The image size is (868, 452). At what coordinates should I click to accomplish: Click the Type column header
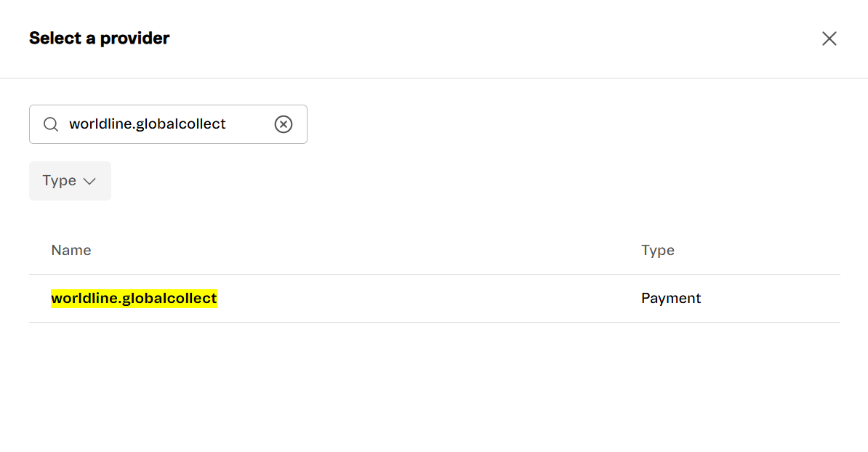tap(658, 250)
